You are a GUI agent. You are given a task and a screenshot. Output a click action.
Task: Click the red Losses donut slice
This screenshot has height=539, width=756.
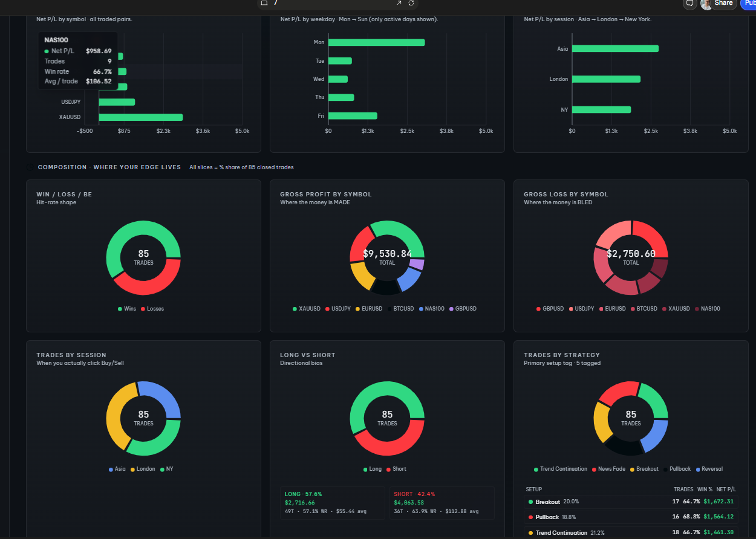click(x=151, y=286)
